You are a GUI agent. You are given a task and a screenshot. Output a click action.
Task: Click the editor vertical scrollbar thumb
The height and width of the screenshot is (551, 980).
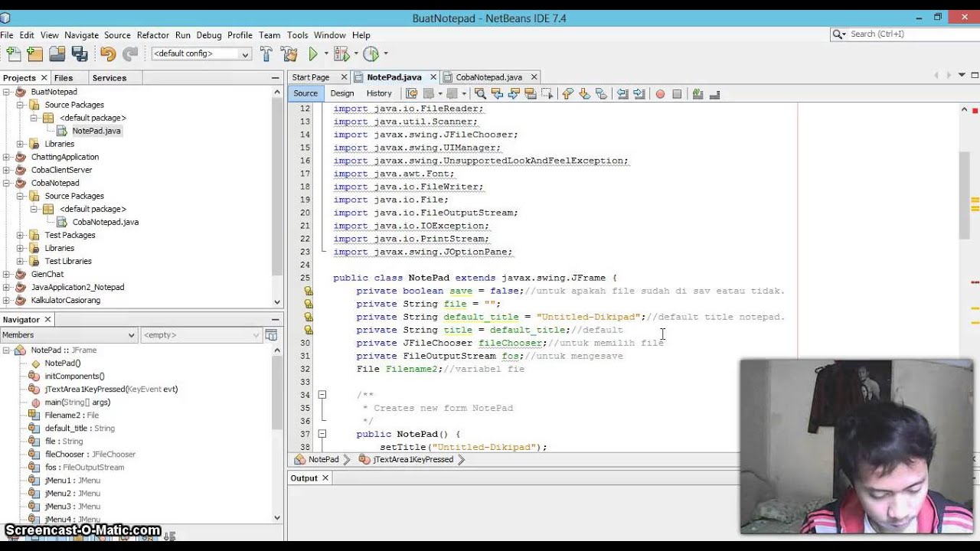(x=964, y=195)
